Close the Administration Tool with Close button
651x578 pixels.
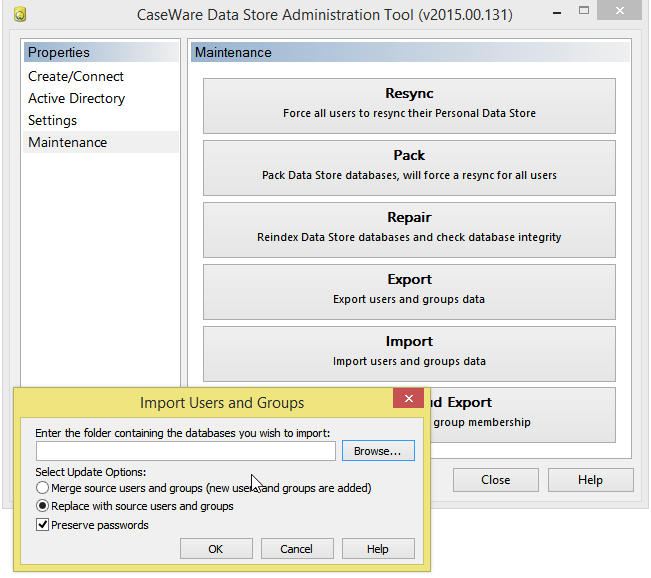point(496,480)
